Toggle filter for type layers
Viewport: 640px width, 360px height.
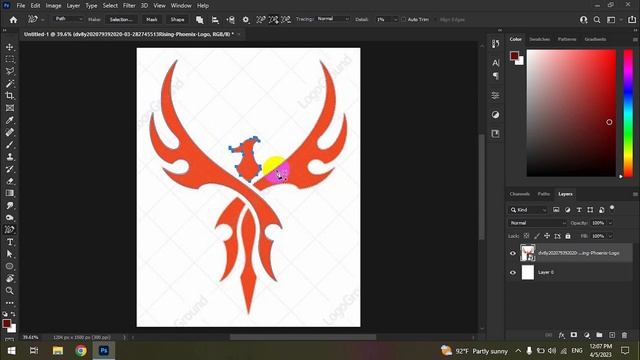(579, 210)
